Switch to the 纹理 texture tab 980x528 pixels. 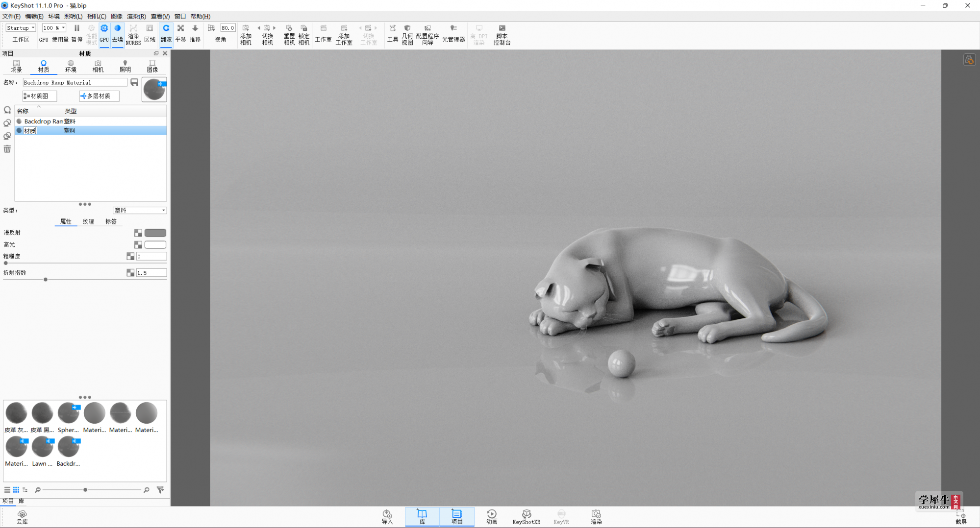[88, 221]
